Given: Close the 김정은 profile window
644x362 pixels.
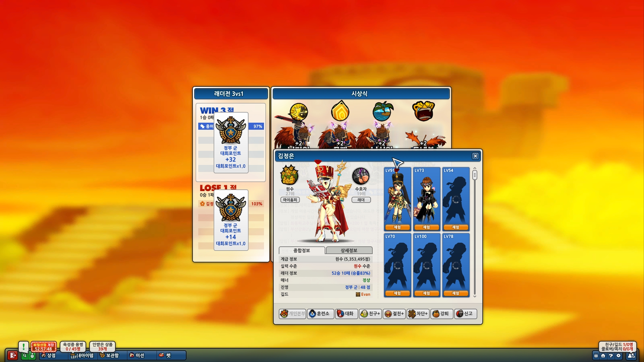Looking at the screenshot, I should [x=475, y=156].
